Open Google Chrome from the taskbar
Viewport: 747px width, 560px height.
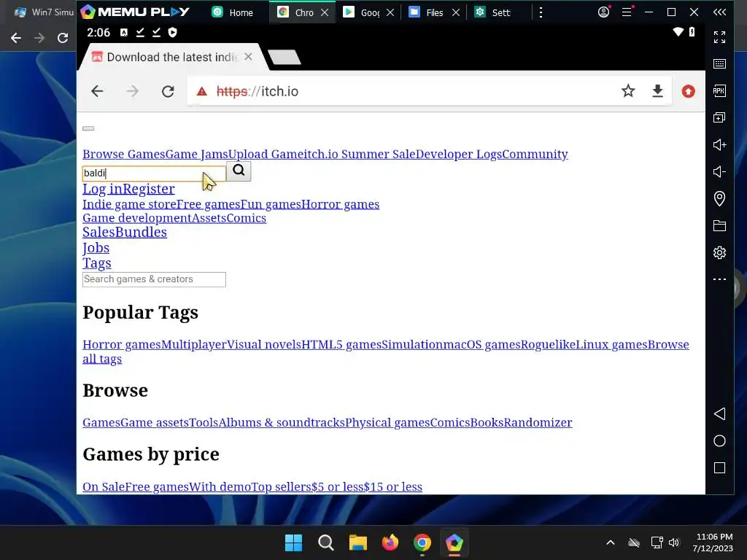click(422, 542)
